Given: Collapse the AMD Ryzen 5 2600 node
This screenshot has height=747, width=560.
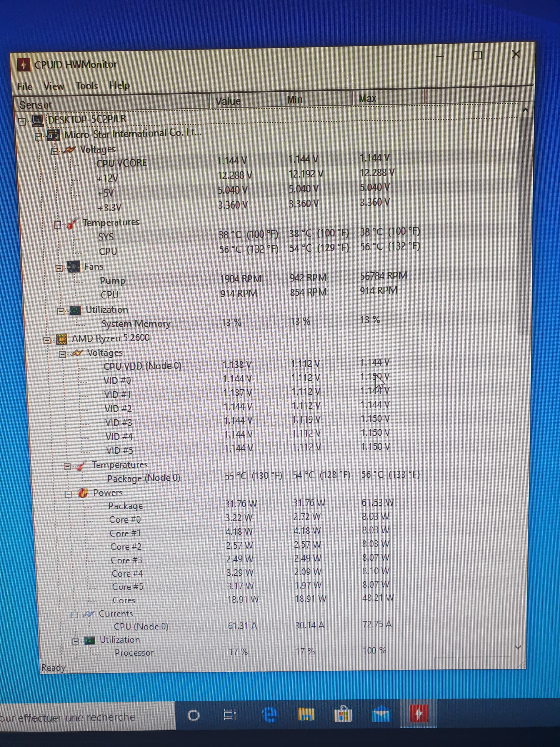Looking at the screenshot, I should pyautogui.click(x=47, y=340).
